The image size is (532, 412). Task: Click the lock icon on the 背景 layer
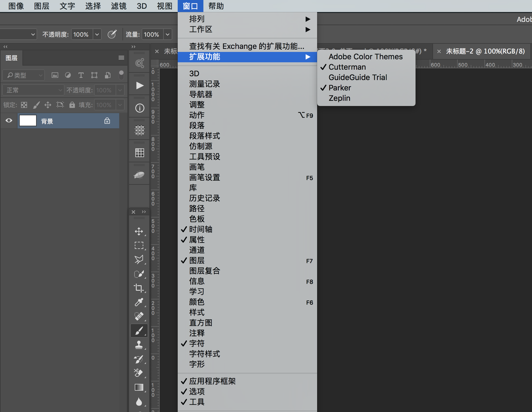(x=107, y=120)
